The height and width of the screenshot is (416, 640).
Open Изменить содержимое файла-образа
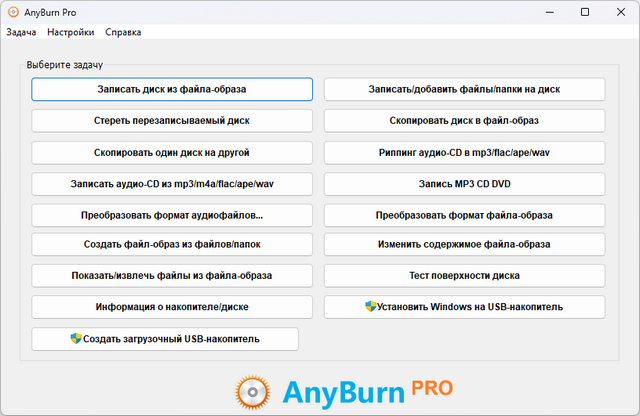tap(464, 244)
